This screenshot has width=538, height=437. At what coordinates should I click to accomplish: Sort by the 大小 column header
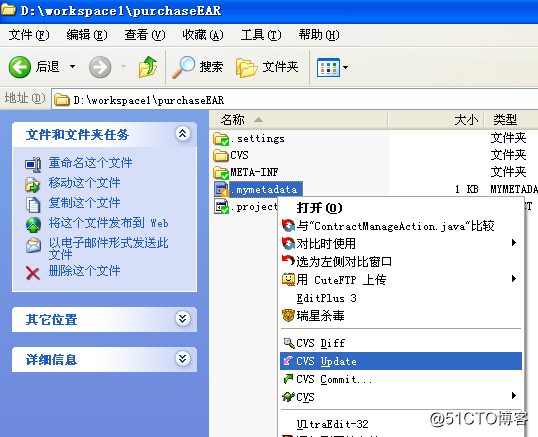436,120
